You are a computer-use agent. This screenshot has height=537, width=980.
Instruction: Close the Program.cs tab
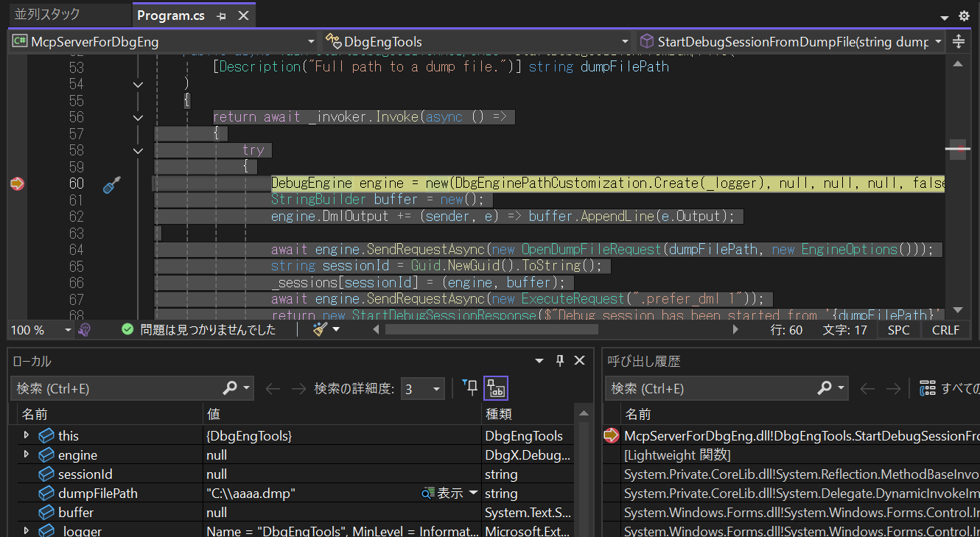(x=243, y=15)
